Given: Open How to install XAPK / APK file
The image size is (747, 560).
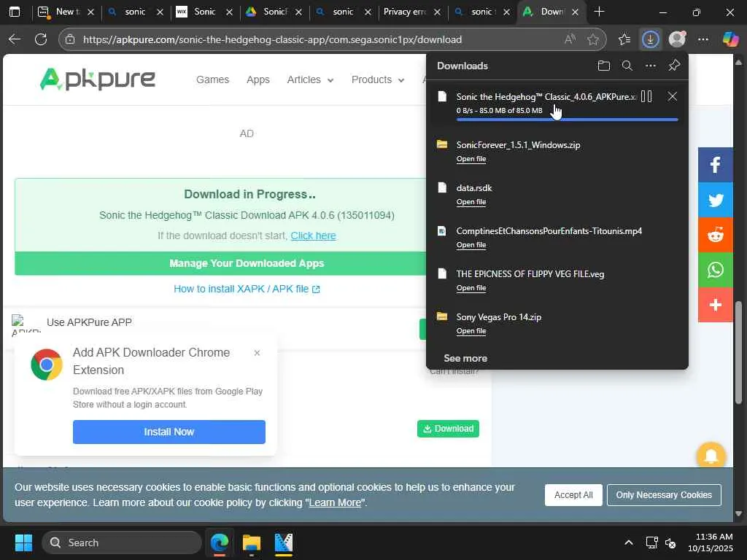Looking at the screenshot, I should 247,289.
